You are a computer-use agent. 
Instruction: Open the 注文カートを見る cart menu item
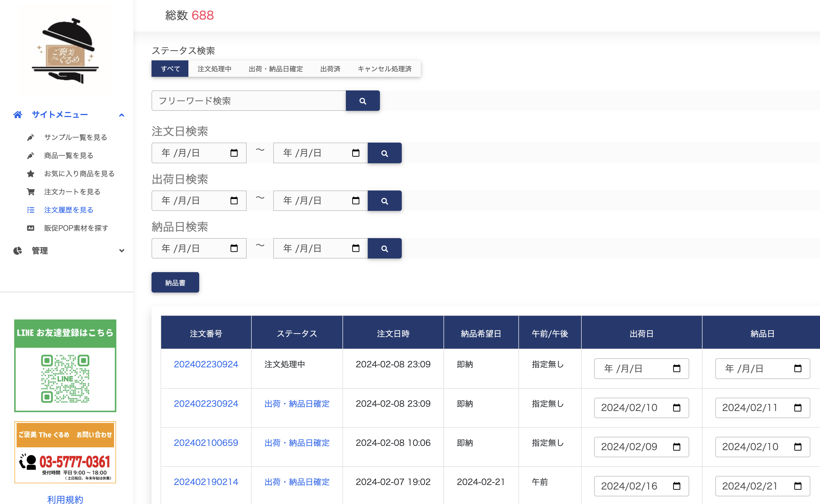(x=72, y=192)
